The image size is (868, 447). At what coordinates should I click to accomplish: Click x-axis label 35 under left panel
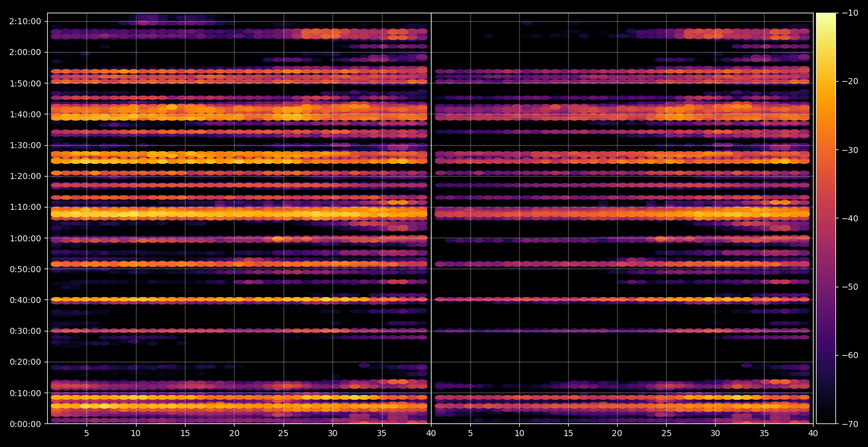[381, 433]
